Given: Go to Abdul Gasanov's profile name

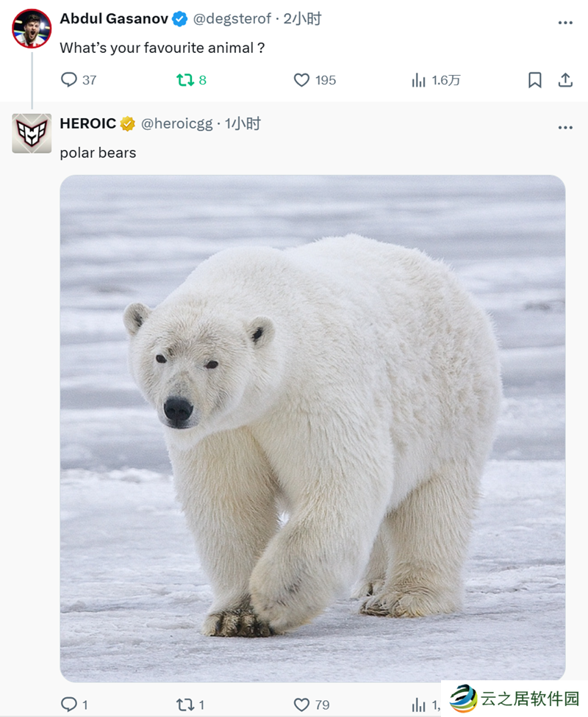Looking at the screenshot, I should tap(114, 19).
